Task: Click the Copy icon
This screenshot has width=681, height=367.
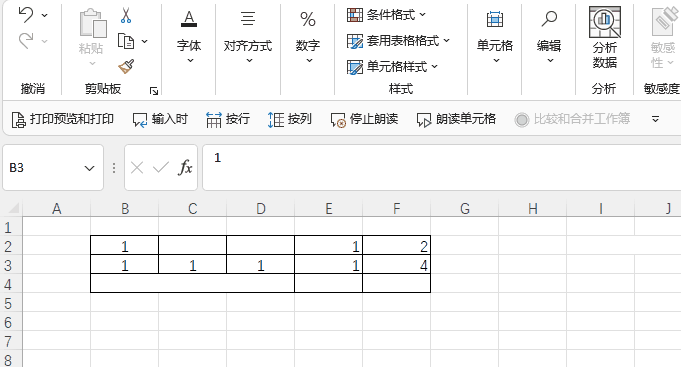Action: tap(126, 41)
